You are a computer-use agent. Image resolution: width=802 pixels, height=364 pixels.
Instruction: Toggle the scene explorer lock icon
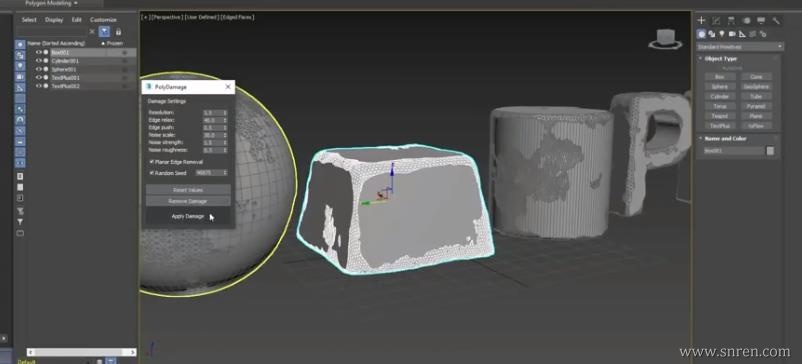pyautogui.click(x=118, y=32)
